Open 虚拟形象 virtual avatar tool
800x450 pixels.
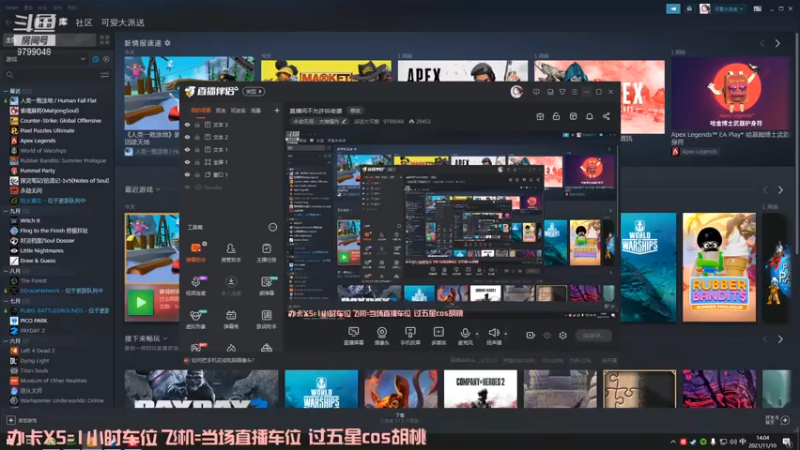[x=196, y=319]
